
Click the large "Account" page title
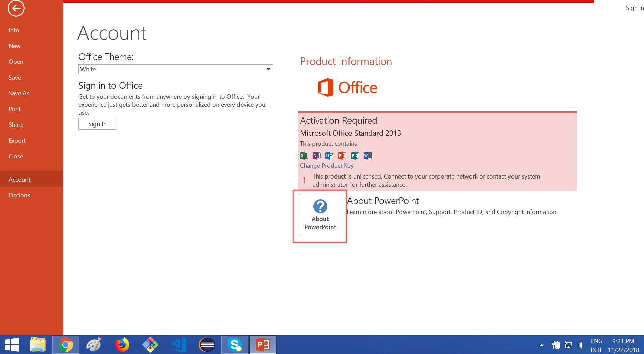click(x=112, y=33)
